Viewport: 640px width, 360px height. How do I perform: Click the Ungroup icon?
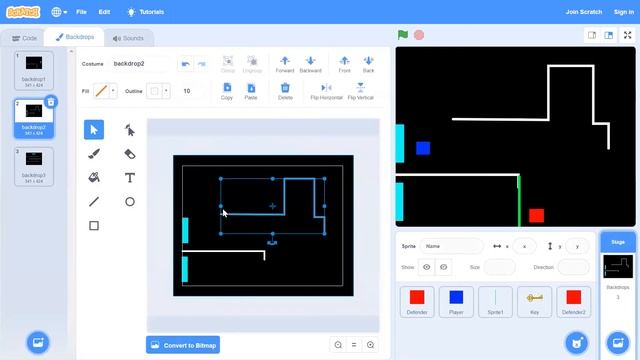coord(252,64)
